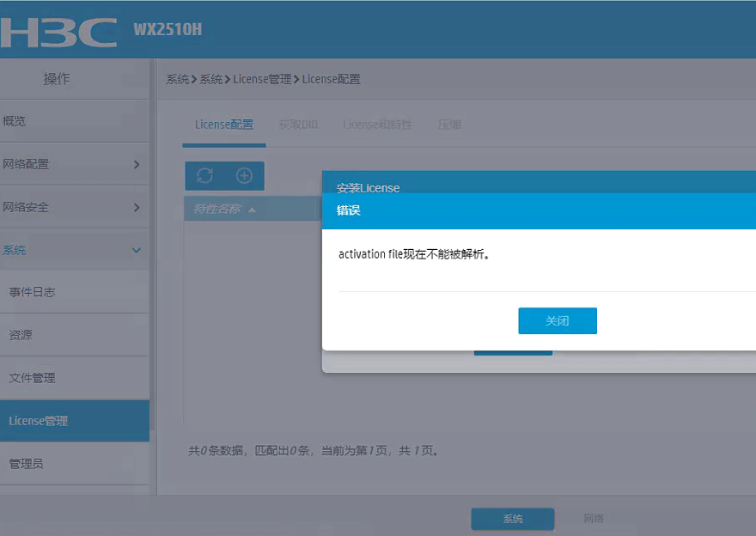756x536 pixels.
Task: Click the refresh icon in the License toolbar
Action: coord(205,175)
